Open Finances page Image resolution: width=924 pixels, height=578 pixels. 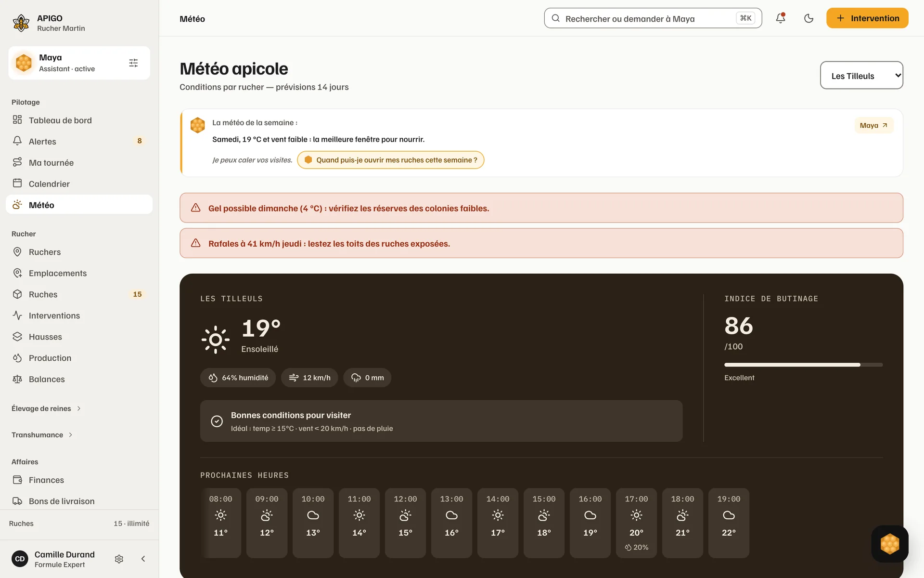coord(79,480)
